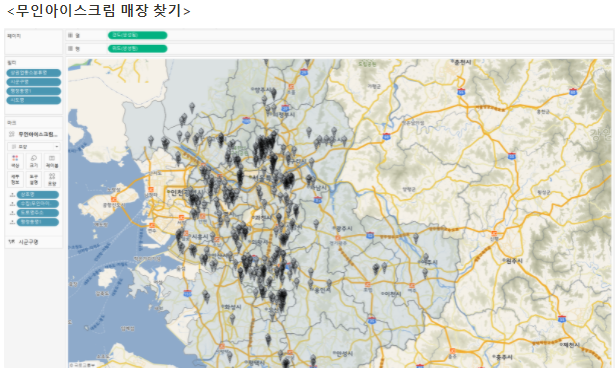
Task: Click the 열 (columns) shelf icon
Action: (x=70, y=35)
